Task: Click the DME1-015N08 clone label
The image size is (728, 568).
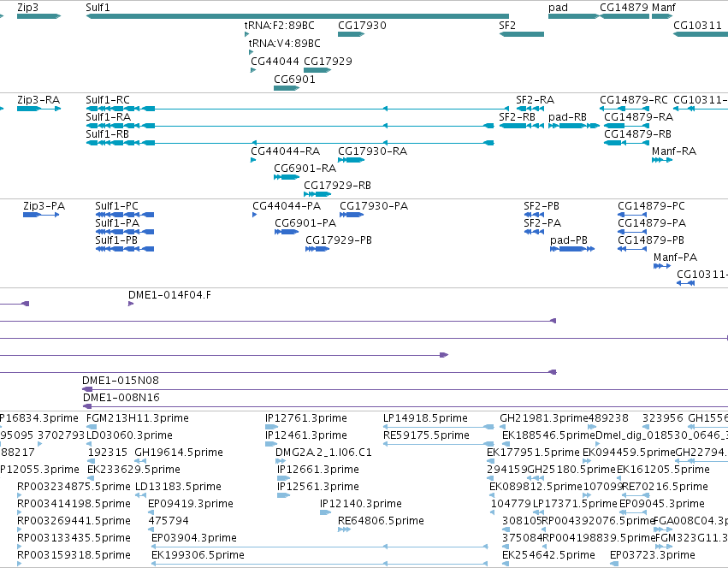Action: coord(121,381)
